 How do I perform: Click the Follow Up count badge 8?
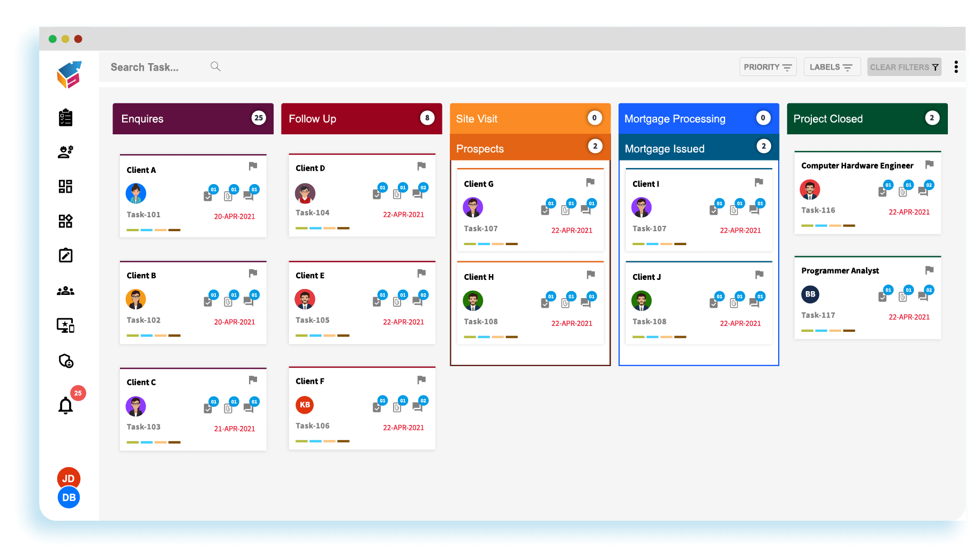coord(427,118)
